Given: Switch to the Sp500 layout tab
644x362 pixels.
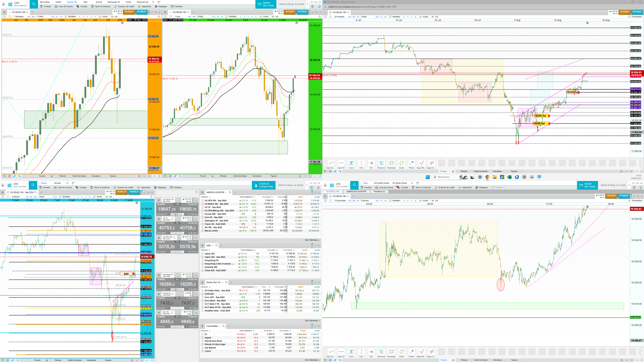Looking at the screenshot, I should (x=58, y=2).
